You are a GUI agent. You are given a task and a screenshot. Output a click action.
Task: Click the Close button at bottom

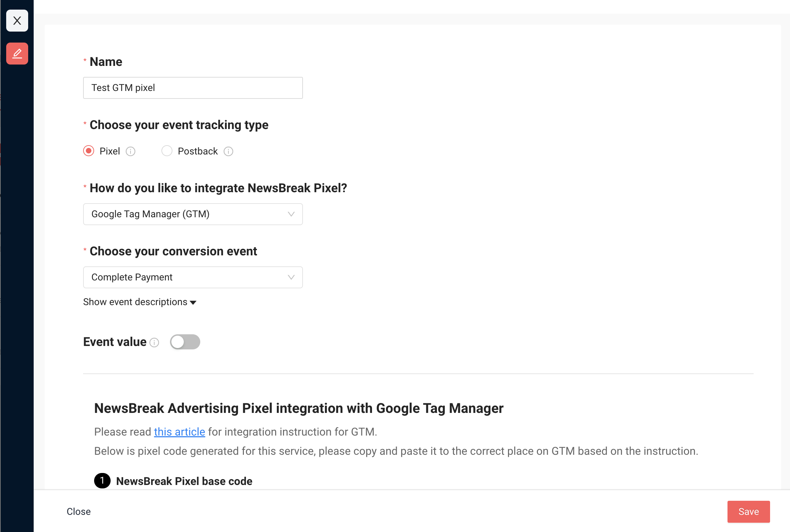click(x=79, y=511)
